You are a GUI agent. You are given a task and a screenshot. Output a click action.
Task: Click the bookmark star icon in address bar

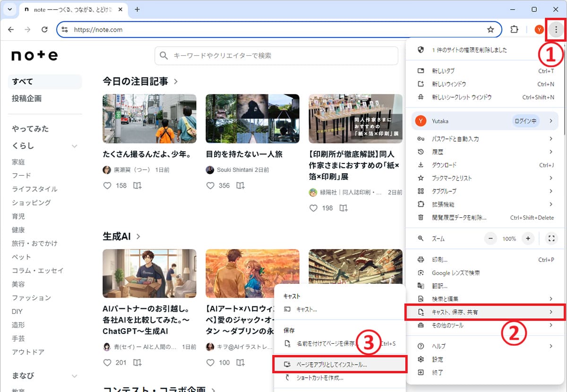coord(490,30)
